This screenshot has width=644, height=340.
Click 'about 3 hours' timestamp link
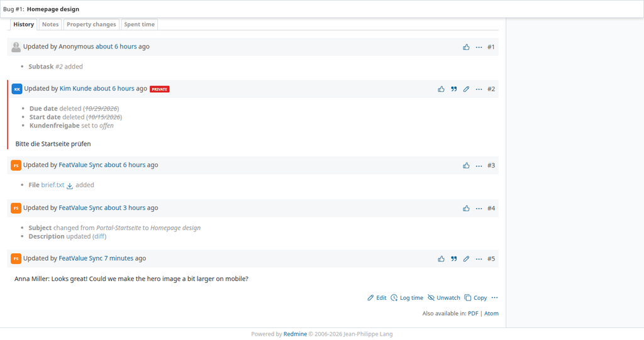coord(125,207)
